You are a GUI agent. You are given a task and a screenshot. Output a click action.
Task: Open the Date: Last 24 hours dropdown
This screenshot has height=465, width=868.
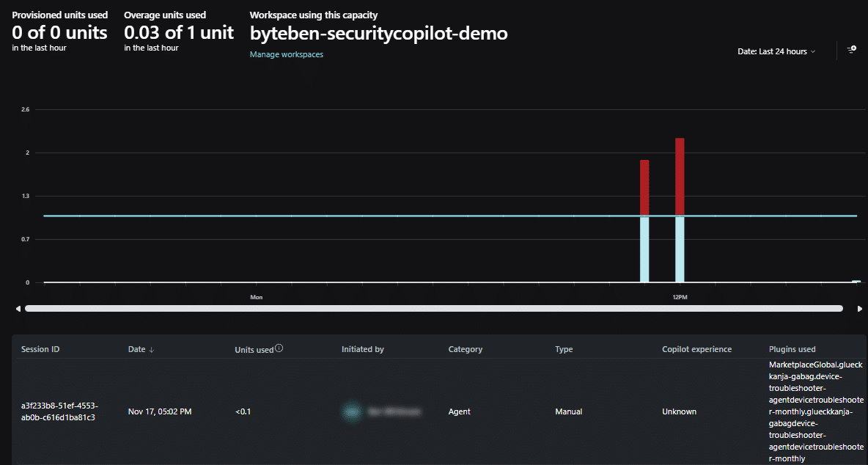click(776, 51)
